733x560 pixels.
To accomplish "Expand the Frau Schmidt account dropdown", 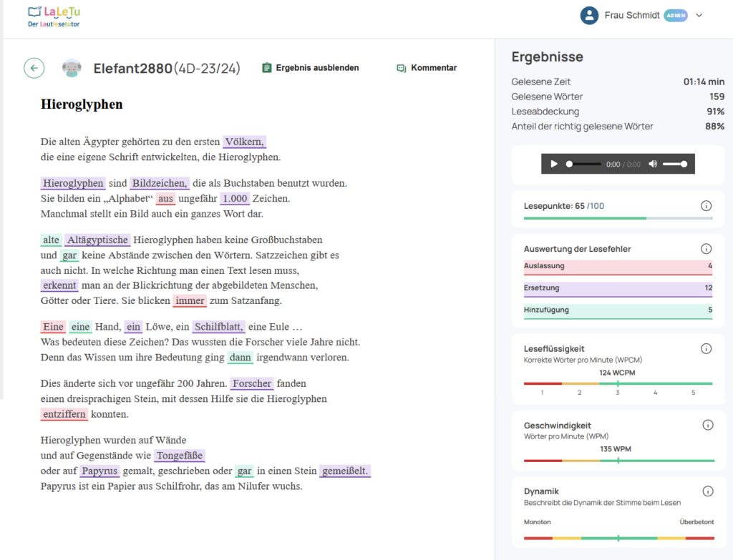I will (699, 16).
